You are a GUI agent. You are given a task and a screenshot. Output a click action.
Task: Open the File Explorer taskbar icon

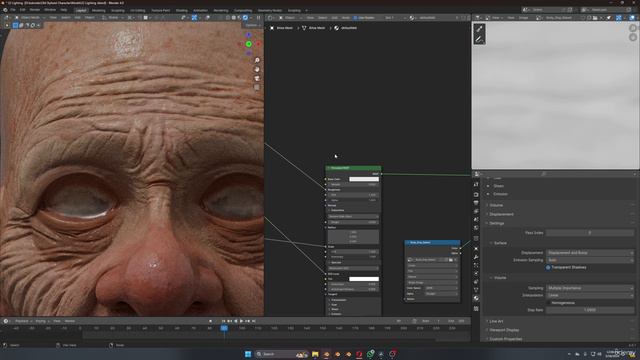[x=315, y=354]
